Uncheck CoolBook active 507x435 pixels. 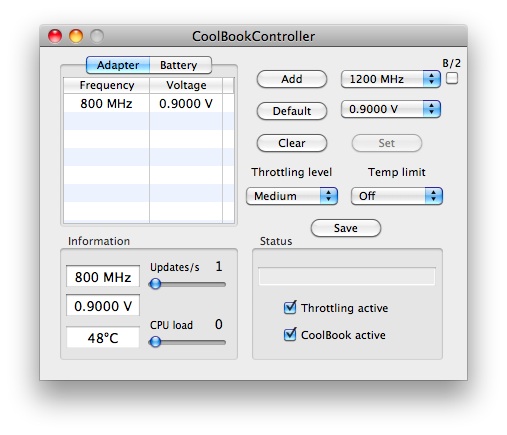click(x=290, y=335)
